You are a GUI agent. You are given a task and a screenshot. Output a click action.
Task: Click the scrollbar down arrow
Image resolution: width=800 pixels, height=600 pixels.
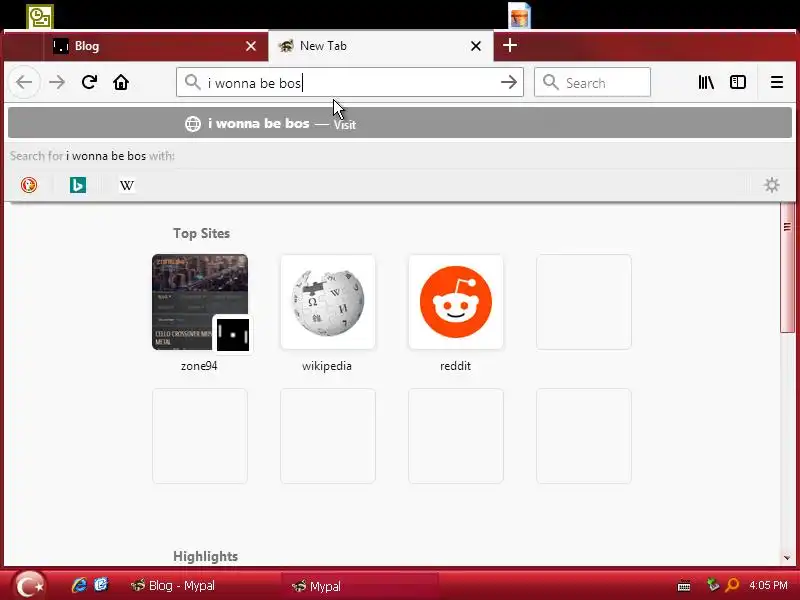click(787, 558)
